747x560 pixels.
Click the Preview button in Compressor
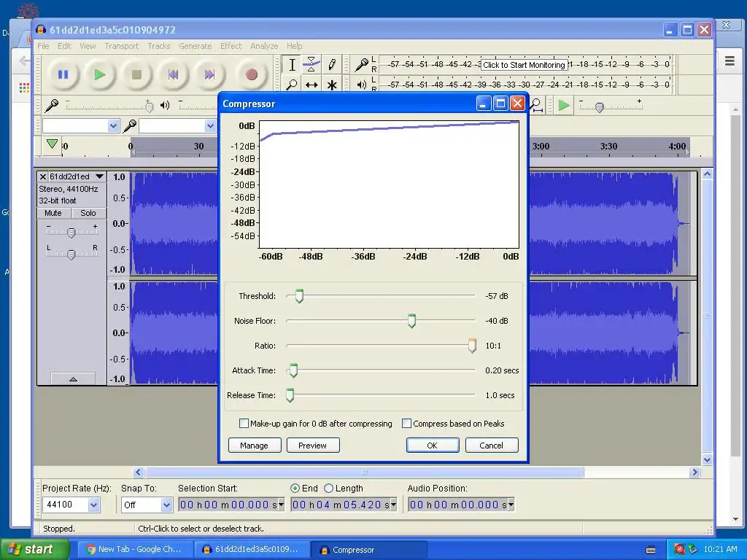coord(313,446)
